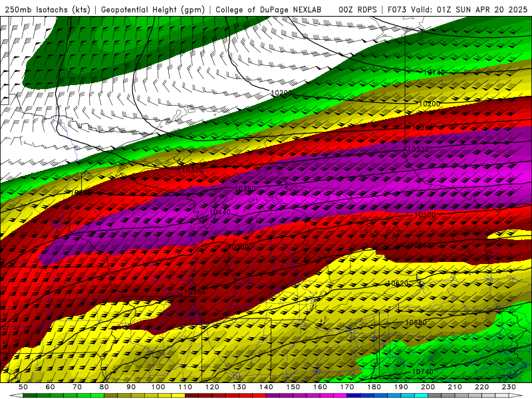This screenshot has height=399, width=532.
Task: Click the 10260 height contour label
Action: click(x=423, y=128)
